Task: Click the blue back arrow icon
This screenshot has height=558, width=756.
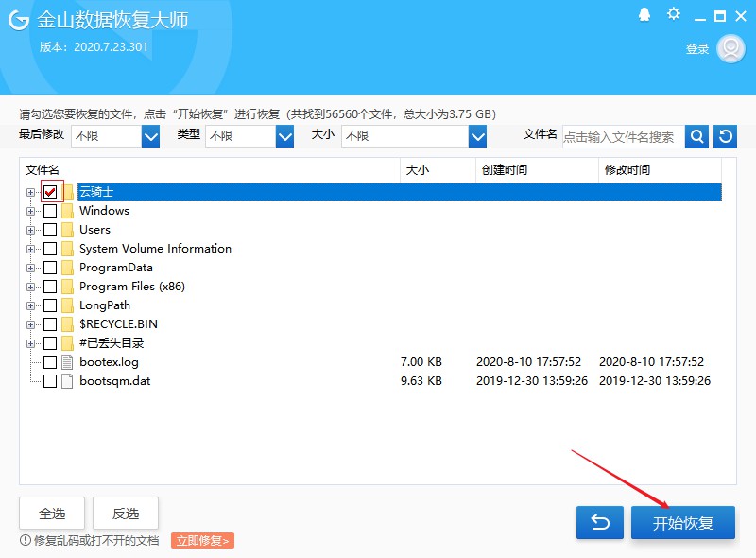Action: (599, 521)
